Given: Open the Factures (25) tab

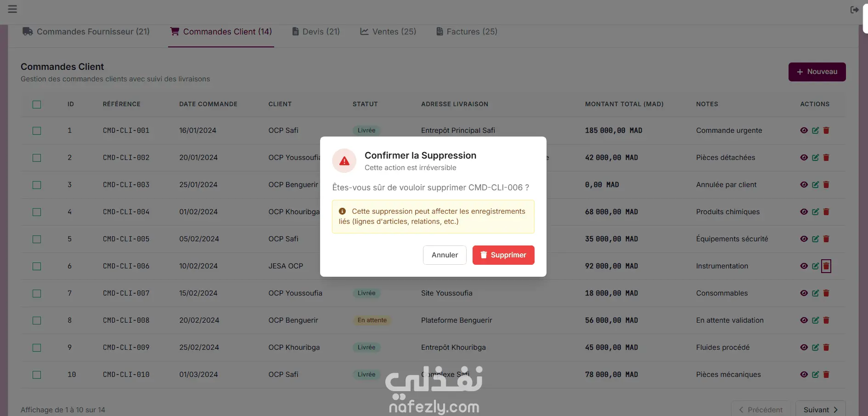Looking at the screenshot, I should point(467,32).
